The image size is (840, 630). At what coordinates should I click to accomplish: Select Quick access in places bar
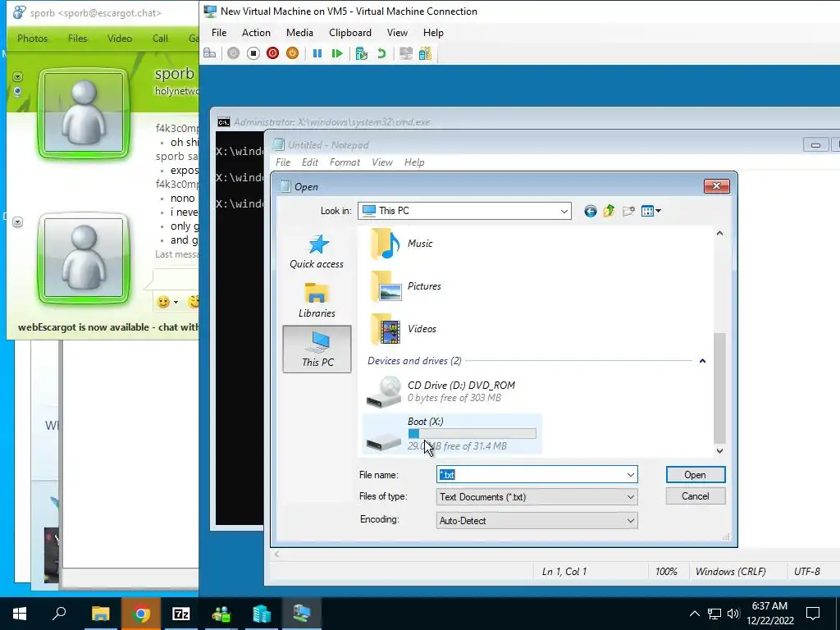317,252
